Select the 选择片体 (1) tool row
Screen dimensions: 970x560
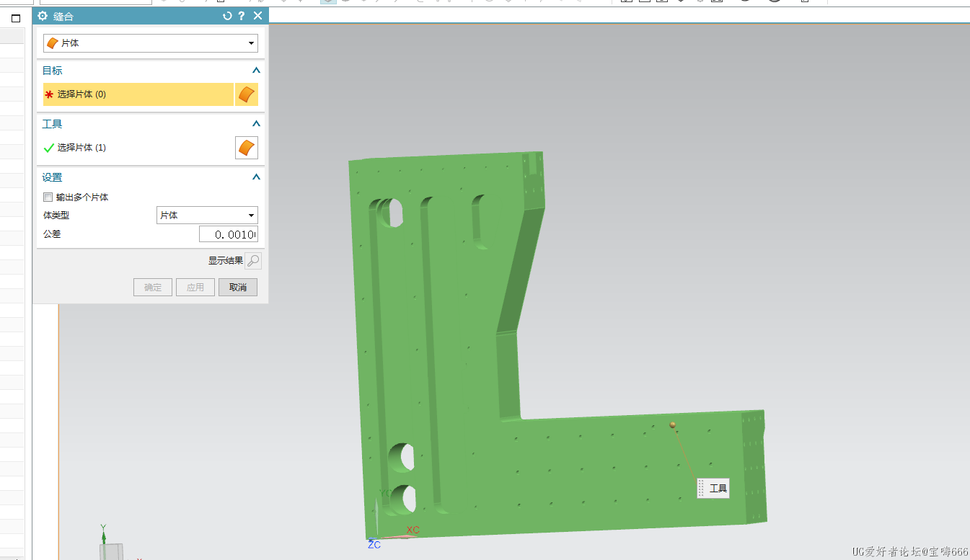(x=138, y=148)
